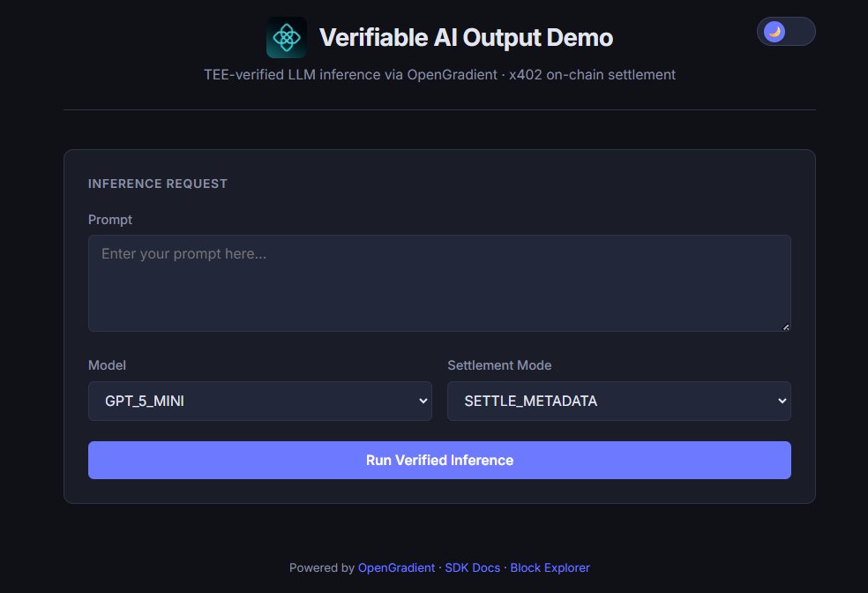Open the Model dropdown showing GPT_5_MINI
Viewport: 868px width, 593px height.
pos(260,401)
